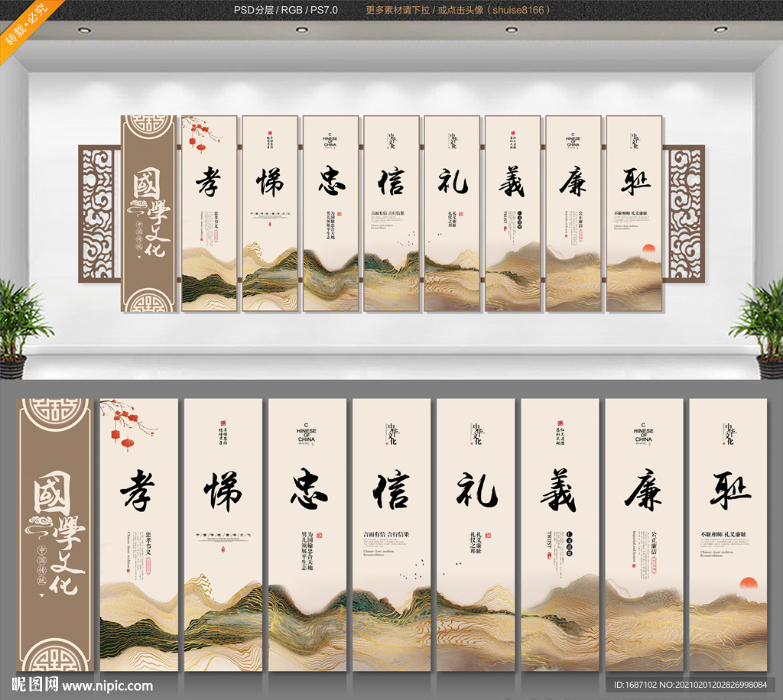Click the flying birds in the lower 信 panel

pyautogui.click(x=412, y=569)
